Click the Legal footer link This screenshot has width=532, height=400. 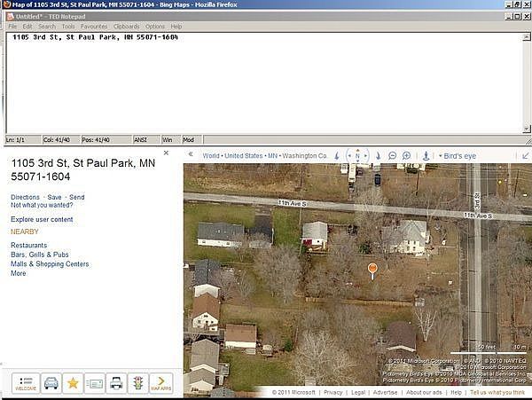click(x=358, y=393)
